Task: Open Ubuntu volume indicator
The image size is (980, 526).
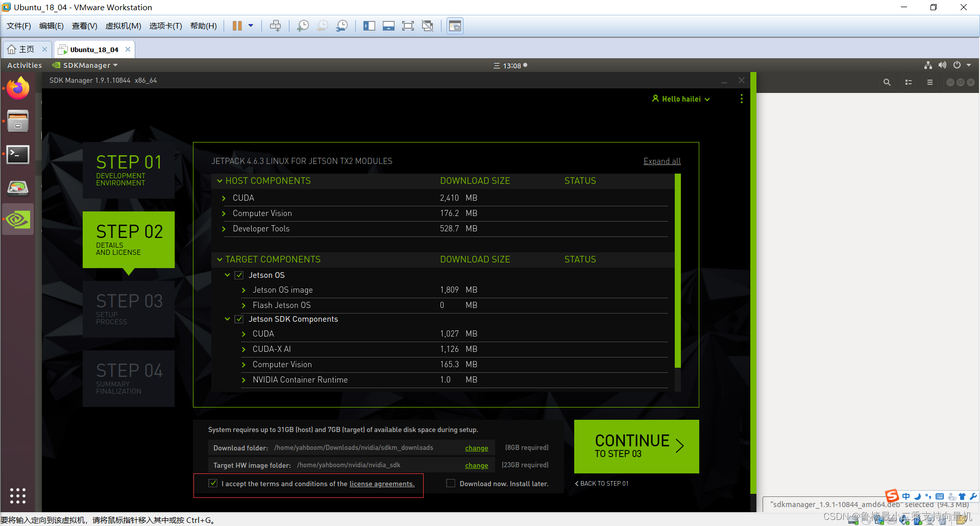Action: click(942, 65)
